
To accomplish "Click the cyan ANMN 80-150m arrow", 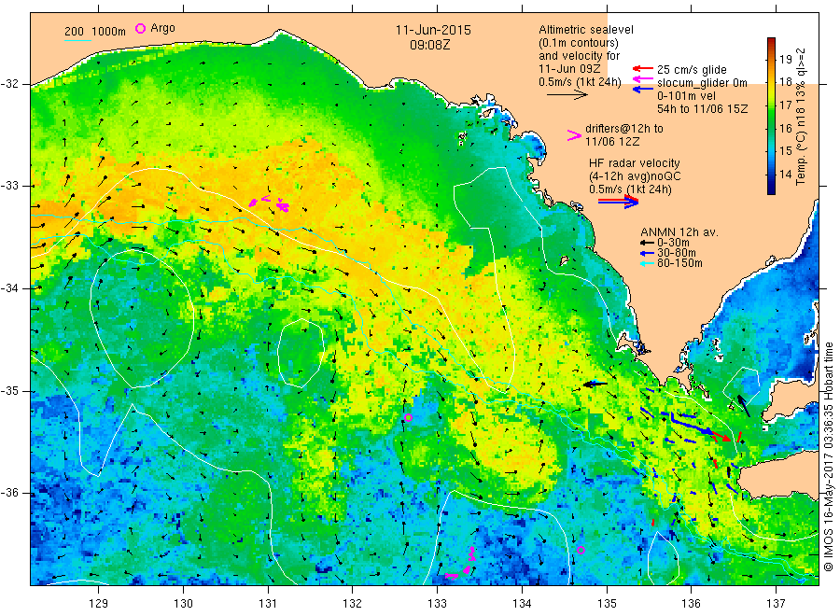I will (647, 263).
